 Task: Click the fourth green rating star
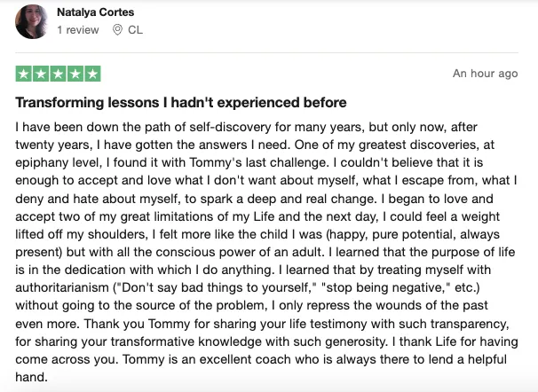coord(75,74)
